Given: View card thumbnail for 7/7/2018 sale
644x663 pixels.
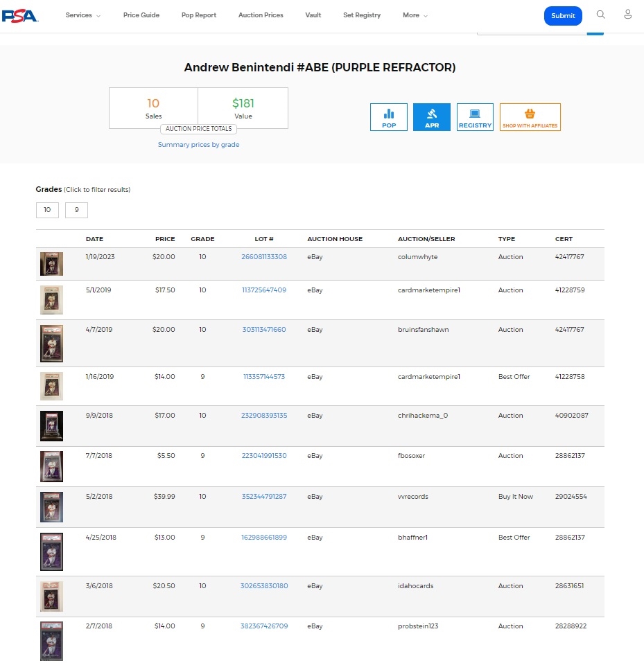Looking at the screenshot, I should tap(51, 466).
